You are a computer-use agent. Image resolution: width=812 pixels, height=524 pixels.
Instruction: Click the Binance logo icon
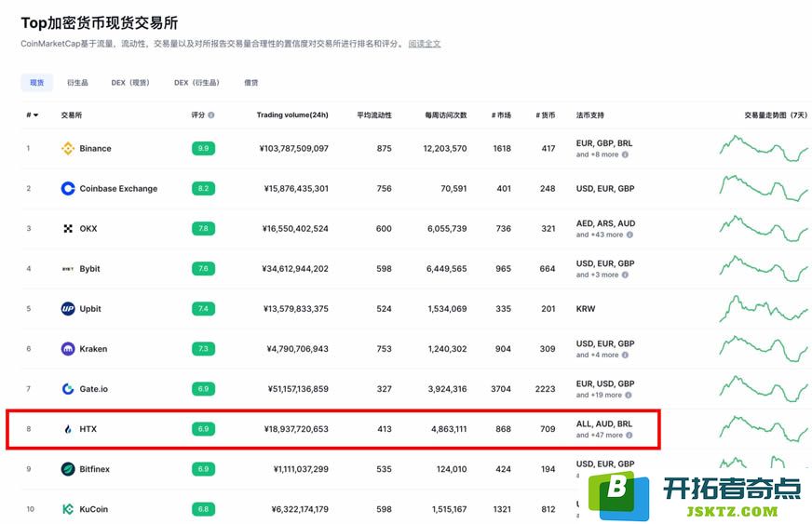68,149
